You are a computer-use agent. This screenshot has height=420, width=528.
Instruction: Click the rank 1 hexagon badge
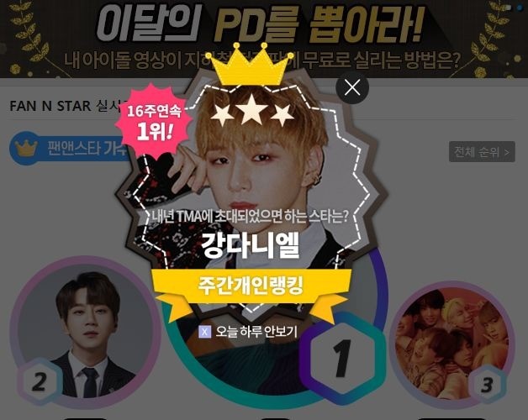[x=343, y=357]
